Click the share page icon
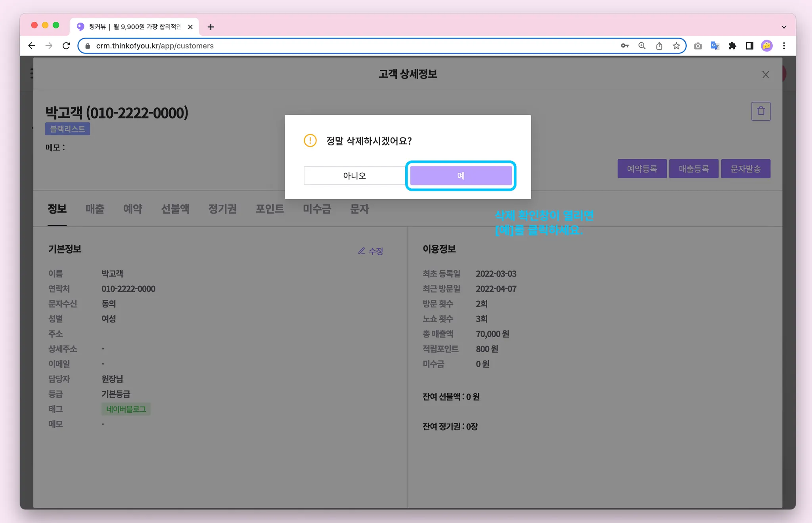 659,46
